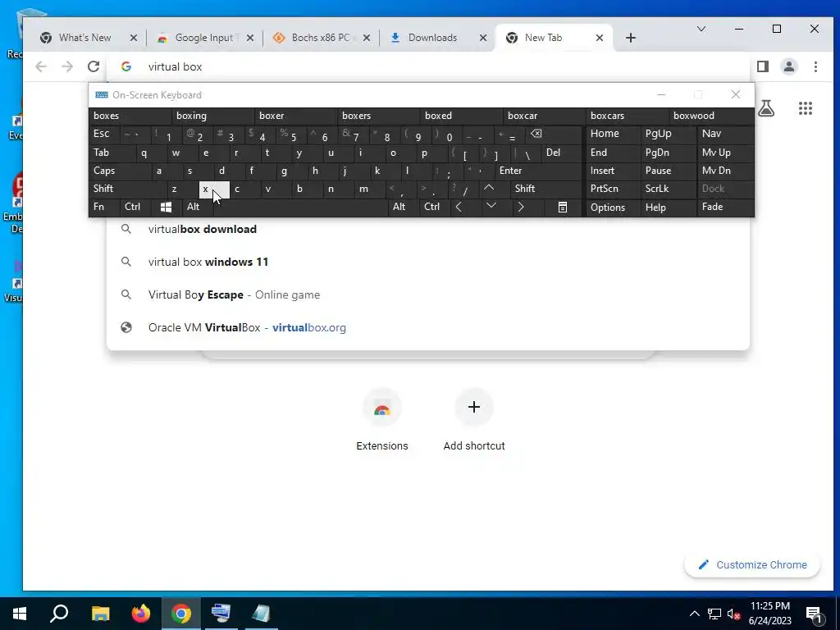Select Virtual Boy Escape suggestion
Screen dimensions: 840x630
click(x=428, y=294)
